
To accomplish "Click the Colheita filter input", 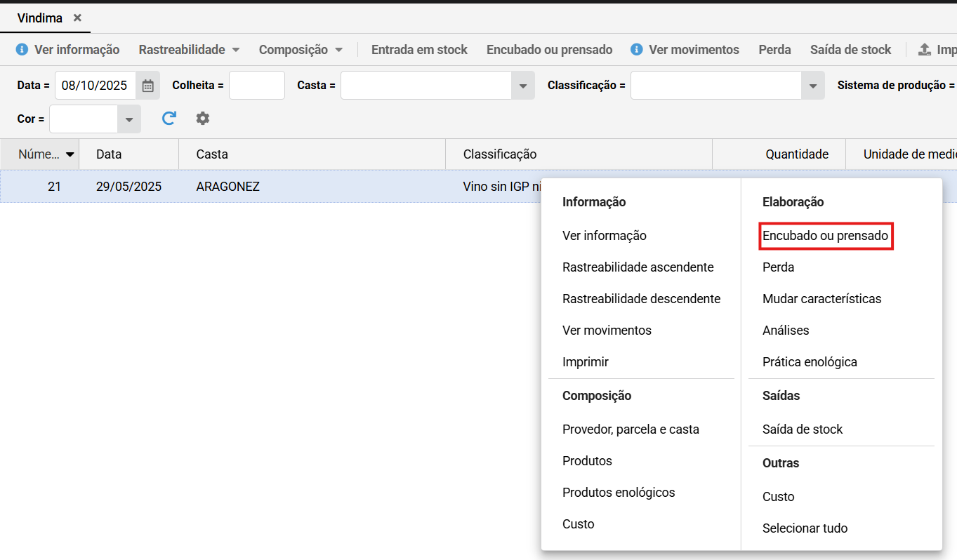I will pos(257,86).
